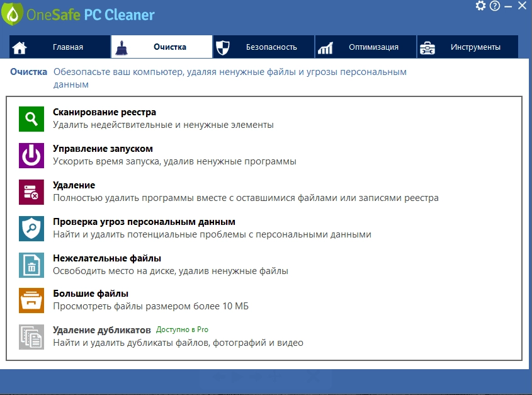Screen dimensions: 532x395
Task: Click text Освободить место на диске
Action: (x=115, y=271)
